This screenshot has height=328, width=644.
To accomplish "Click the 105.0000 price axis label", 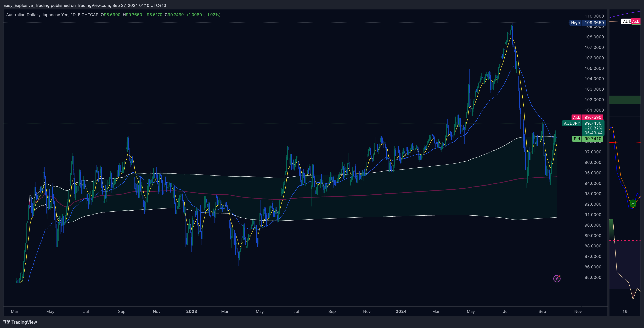I will pyautogui.click(x=594, y=68).
